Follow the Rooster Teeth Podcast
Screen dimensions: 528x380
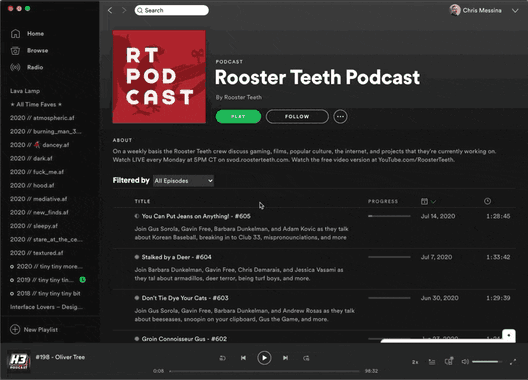pyautogui.click(x=297, y=117)
